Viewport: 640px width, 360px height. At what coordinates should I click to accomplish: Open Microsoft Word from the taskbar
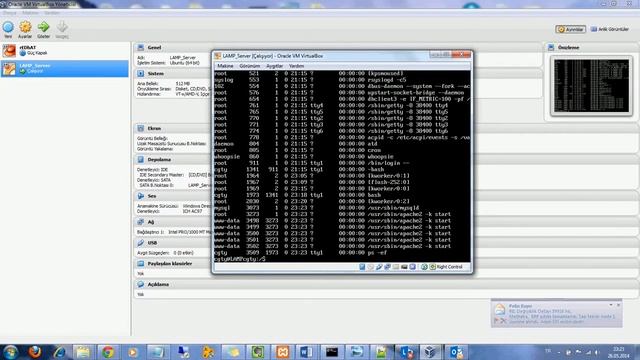point(307,351)
